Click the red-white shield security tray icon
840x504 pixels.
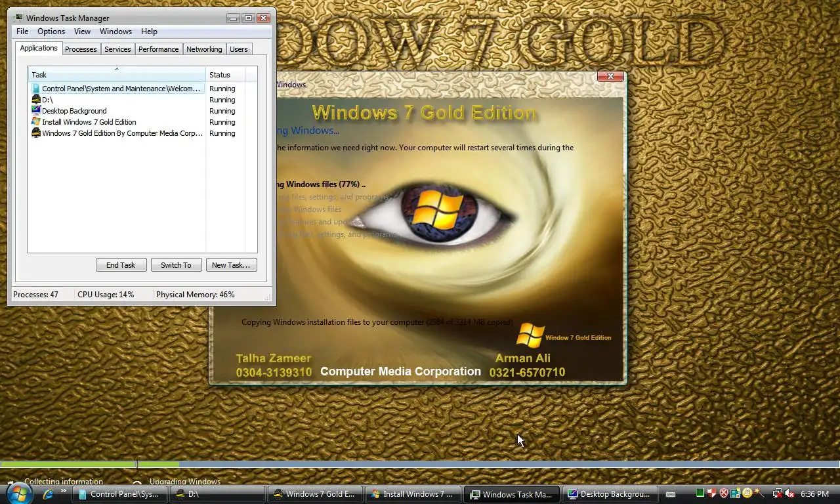[x=712, y=493]
